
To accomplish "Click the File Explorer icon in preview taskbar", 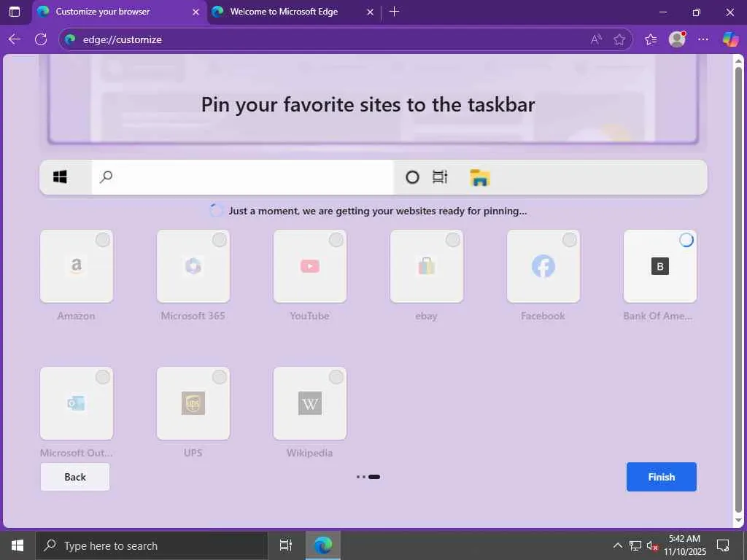I will 480,177.
